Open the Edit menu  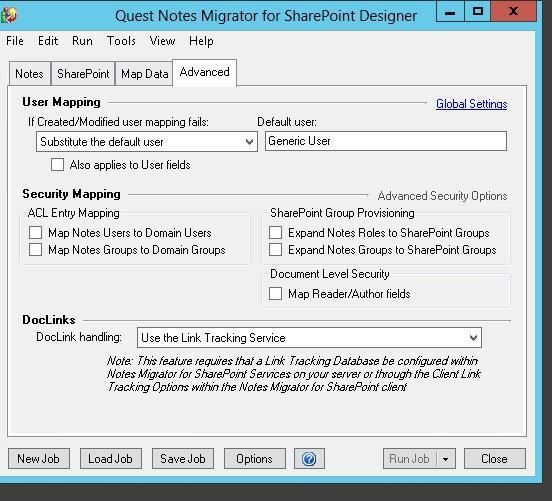48,41
